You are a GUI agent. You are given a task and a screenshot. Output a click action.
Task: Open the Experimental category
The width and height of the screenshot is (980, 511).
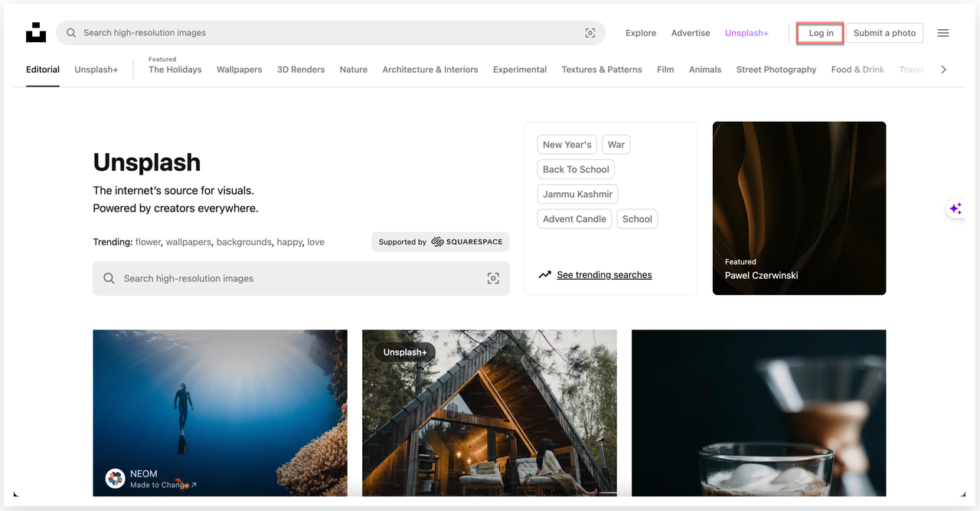pyautogui.click(x=520, y=70)
